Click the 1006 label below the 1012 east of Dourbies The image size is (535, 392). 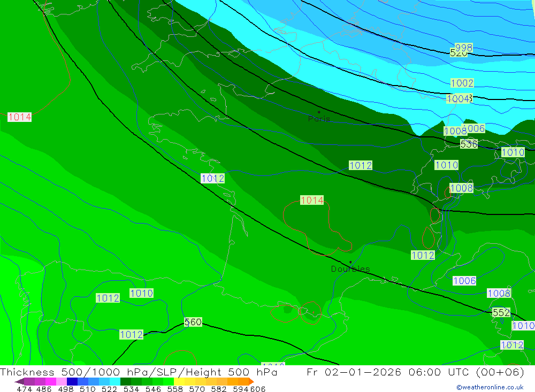tap(464, 281)
